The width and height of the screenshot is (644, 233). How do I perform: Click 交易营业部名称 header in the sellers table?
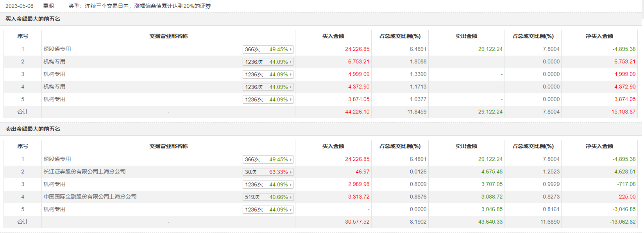click(x=168, y=146)
